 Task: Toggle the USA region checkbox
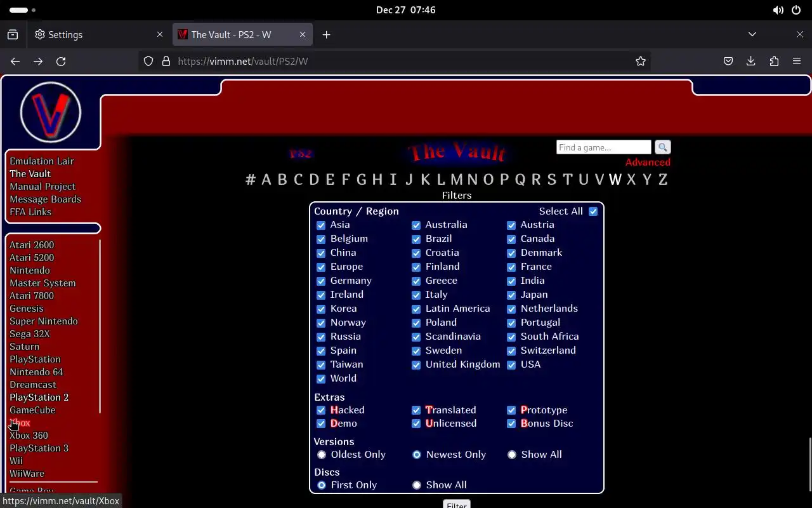click(x=511, y=364)
